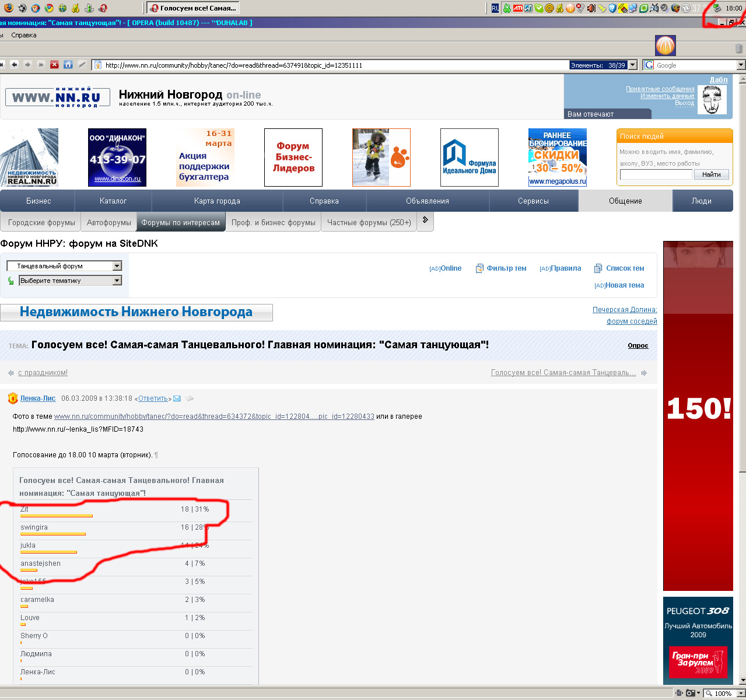The image size is (746, 700).
Task: Click the people search input field
Action: [656, 174]
